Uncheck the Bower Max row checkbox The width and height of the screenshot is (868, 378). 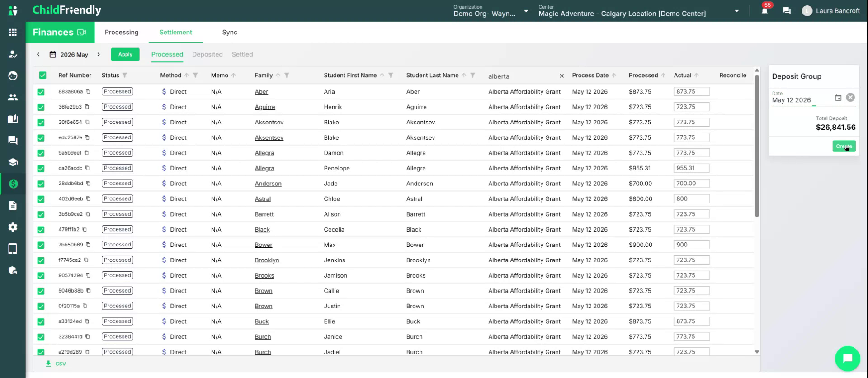click(x=41, y=245)
